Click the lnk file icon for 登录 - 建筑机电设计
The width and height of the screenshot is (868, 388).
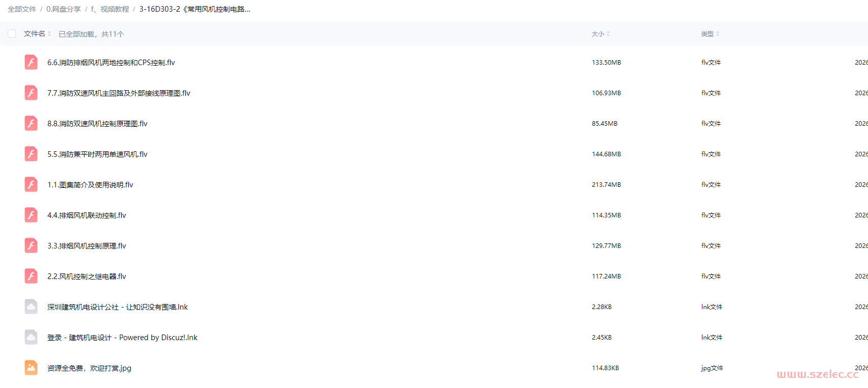point(31,337)
